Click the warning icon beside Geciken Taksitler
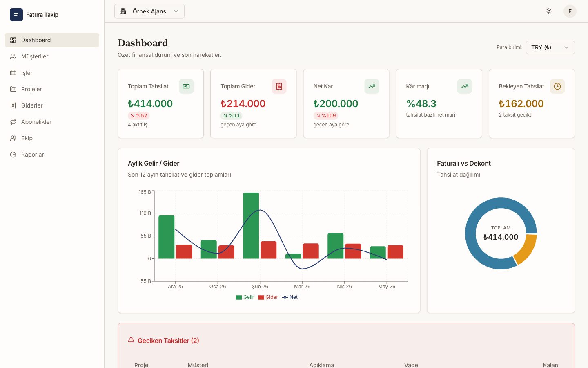The image size is (588, 368). tap(131, 340)
